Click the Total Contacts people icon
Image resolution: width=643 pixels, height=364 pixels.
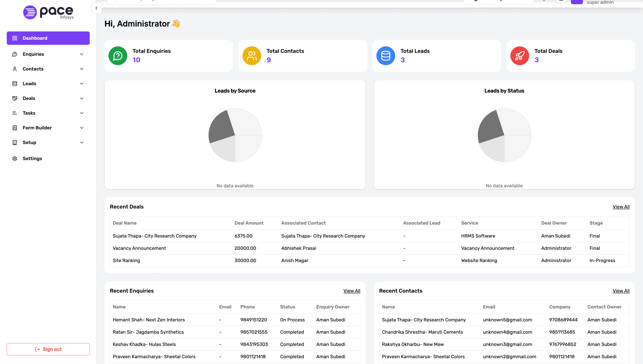(x=252, y=56)
